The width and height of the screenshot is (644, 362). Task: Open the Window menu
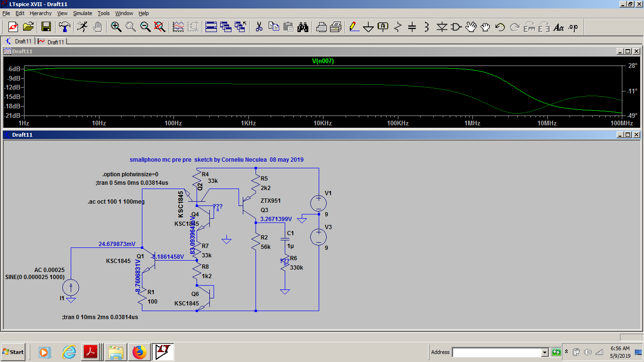click(124, 13)
